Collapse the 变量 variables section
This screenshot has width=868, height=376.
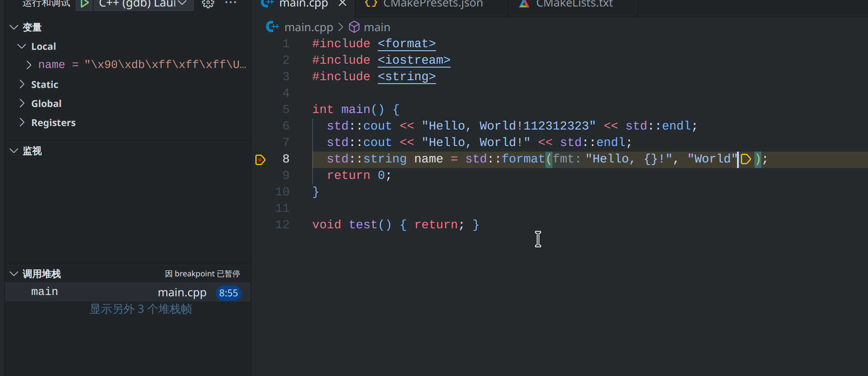14,27
